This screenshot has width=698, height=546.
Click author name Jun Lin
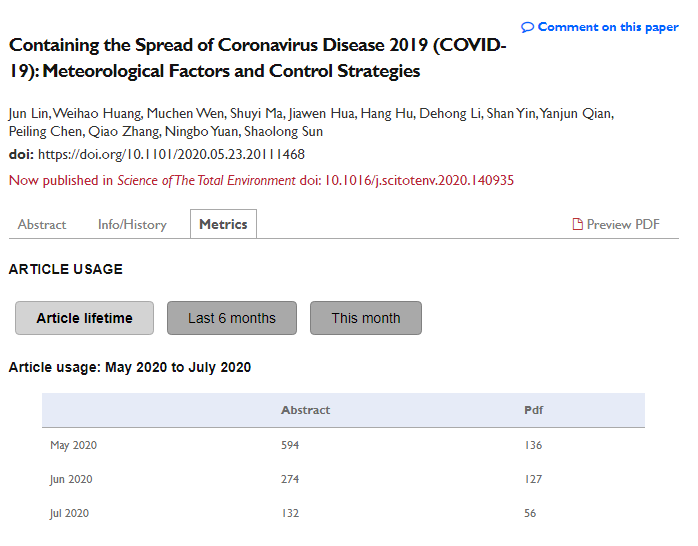click(x=28, y=113)
